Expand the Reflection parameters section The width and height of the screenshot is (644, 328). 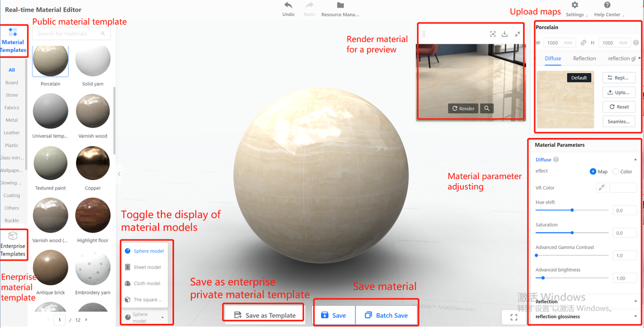pyautogui.click(x=636, y=301)
